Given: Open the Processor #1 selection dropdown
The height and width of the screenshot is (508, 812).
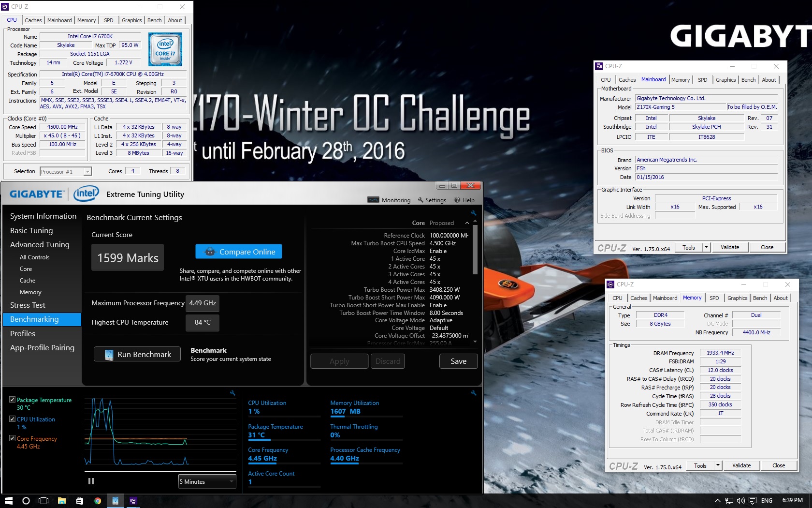Looking at the screenshot, I should coord(66,171).
